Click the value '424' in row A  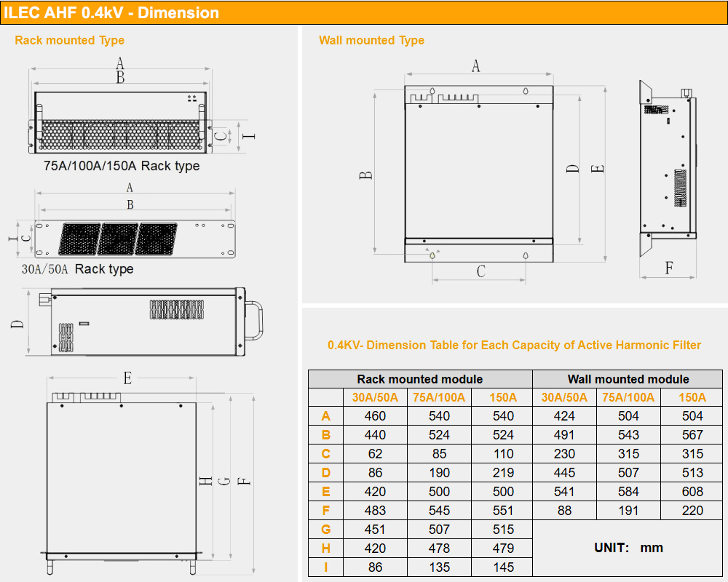tap(565, 416)
